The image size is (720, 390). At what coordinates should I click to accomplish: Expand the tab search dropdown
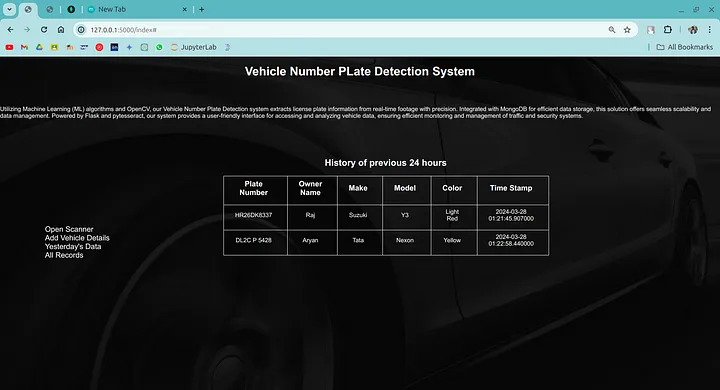point(9,9)
